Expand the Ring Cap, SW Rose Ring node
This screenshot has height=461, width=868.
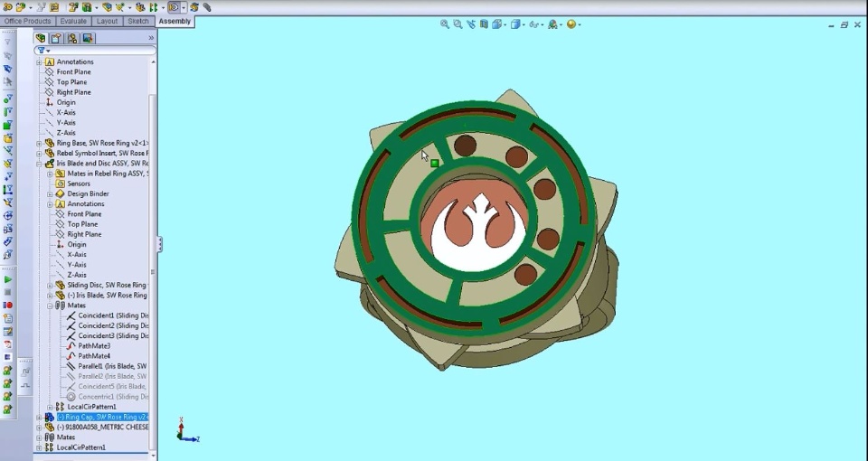tap(39, 418)
